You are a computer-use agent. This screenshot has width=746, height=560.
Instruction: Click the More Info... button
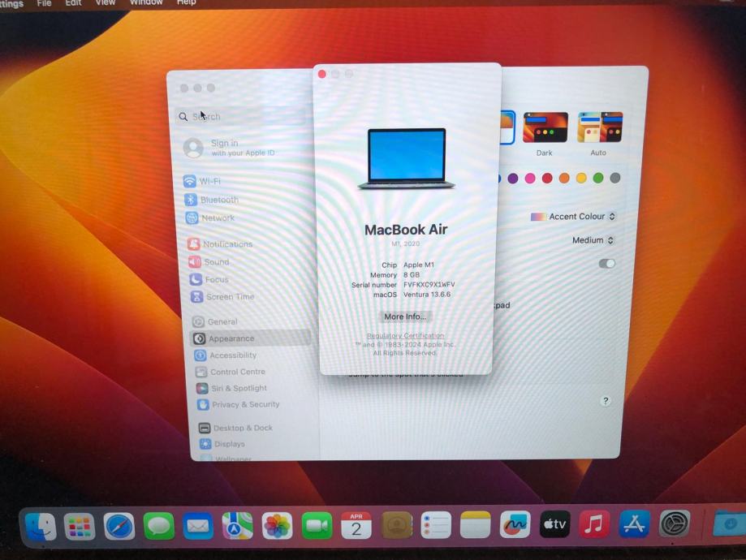point(405,317)
